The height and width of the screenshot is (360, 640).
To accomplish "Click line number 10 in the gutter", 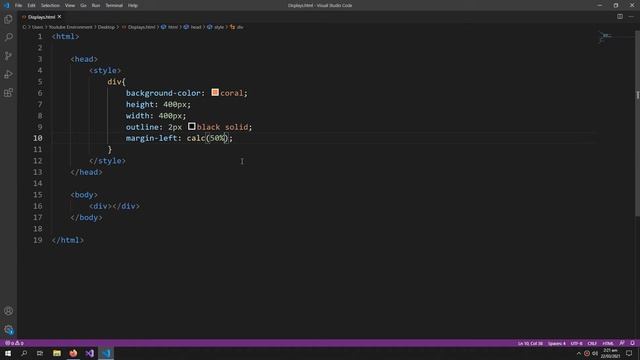I will 38,138.
